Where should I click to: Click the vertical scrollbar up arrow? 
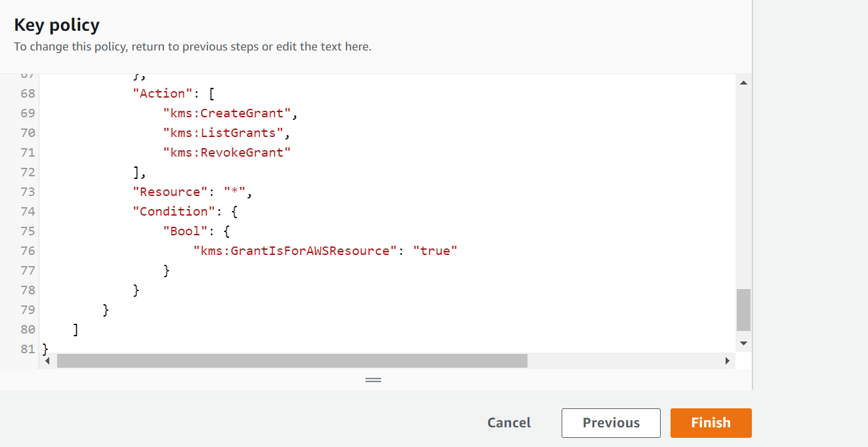click(743, 83)
